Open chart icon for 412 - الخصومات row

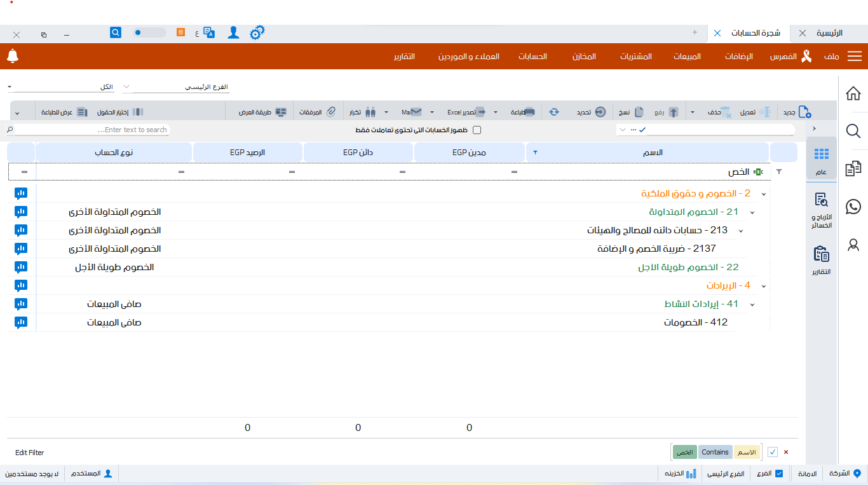pos(21,323)
